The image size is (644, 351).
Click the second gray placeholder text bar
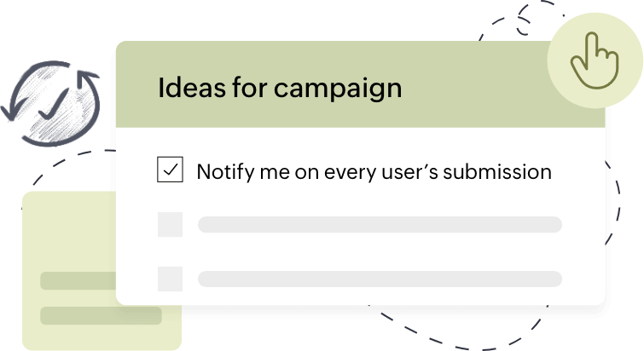(380, 279)
